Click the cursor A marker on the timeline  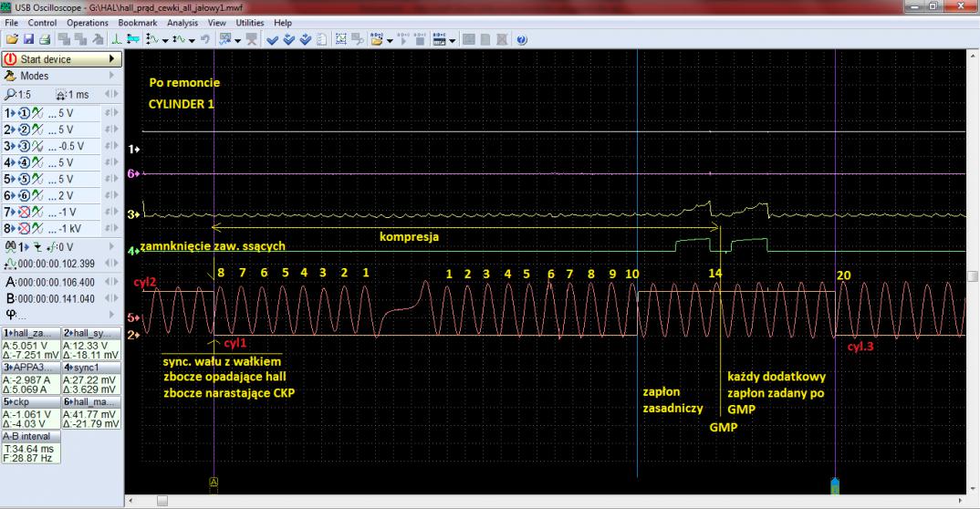(x=214, y=481)
